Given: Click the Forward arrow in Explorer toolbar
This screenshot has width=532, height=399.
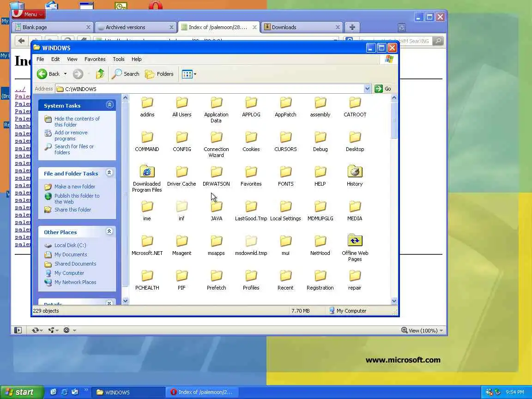Looking at the screenshot, I should coord(78,73).
